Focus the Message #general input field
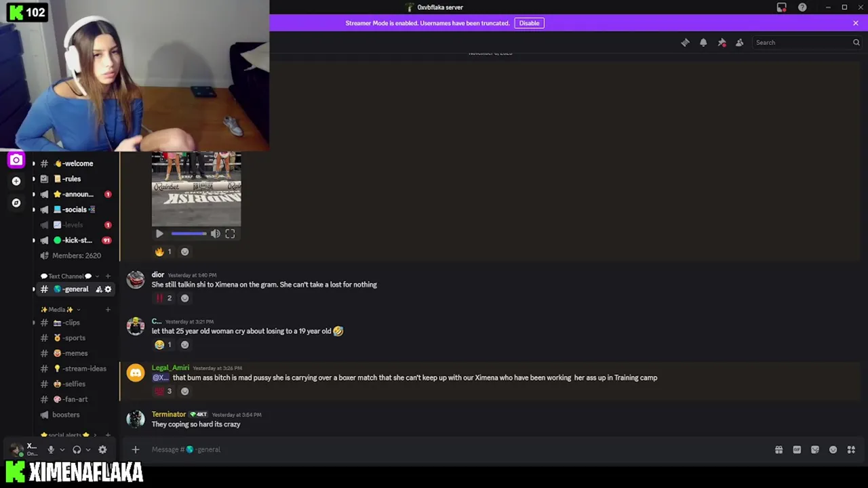Image resolution: width=868 pixels, height=488 pixels. [x=461, y=449]
